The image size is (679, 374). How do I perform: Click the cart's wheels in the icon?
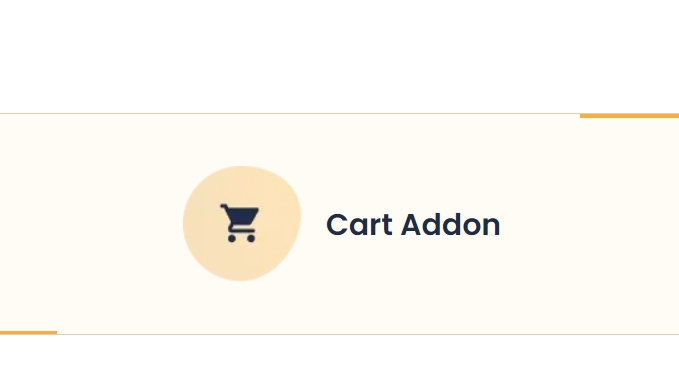coord(241,238)
